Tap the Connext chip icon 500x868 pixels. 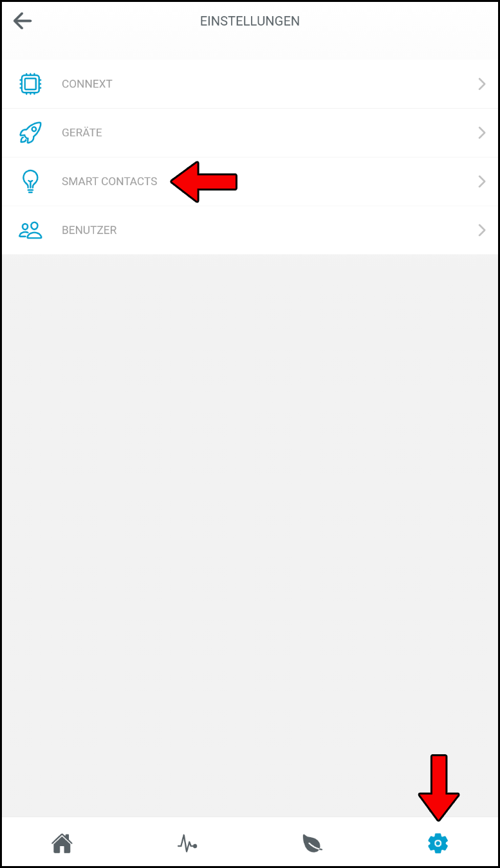(30, 84)
